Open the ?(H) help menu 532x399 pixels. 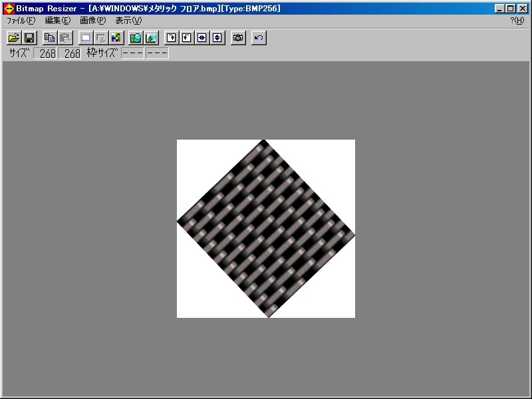point(517,21)
